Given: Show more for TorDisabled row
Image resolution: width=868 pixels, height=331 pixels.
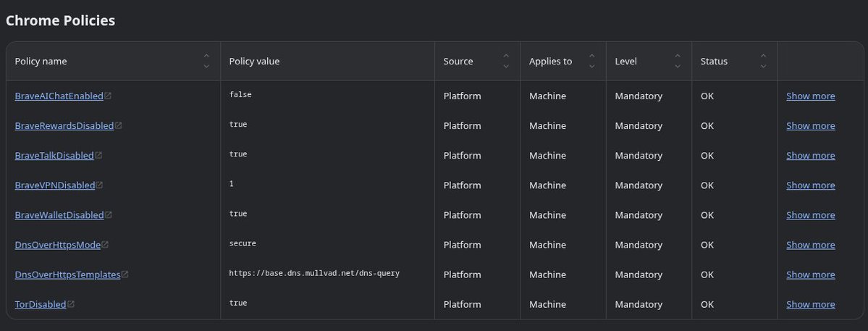Looking at the screenshot, I should 810,304.
